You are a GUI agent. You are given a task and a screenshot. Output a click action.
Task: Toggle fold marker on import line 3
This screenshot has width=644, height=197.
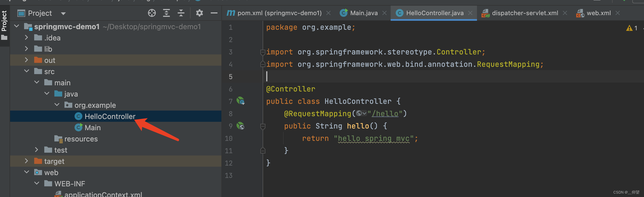tap(263, 52)
